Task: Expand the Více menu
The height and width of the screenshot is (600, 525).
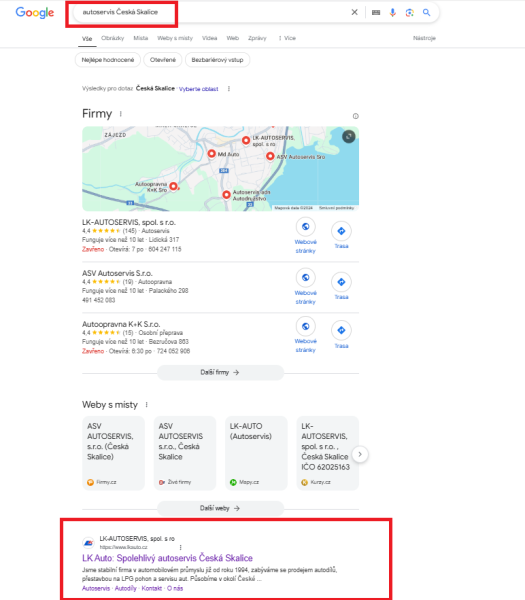Action: coord(287,38)
